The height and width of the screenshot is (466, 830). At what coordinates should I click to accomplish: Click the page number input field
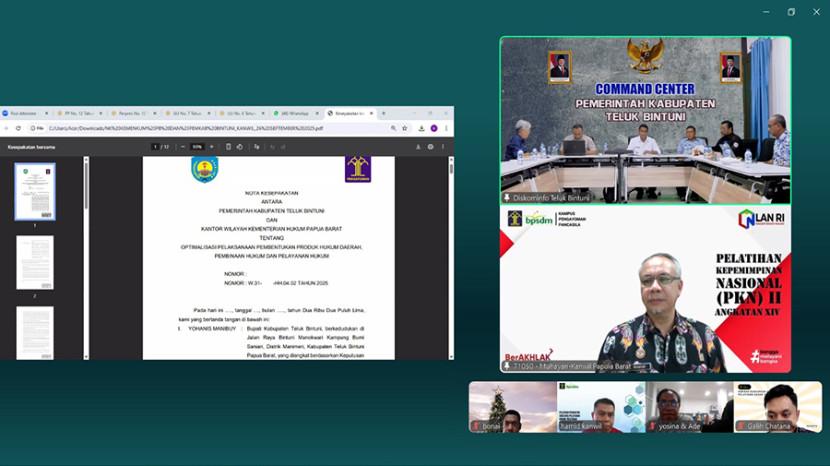click(155, 147)
